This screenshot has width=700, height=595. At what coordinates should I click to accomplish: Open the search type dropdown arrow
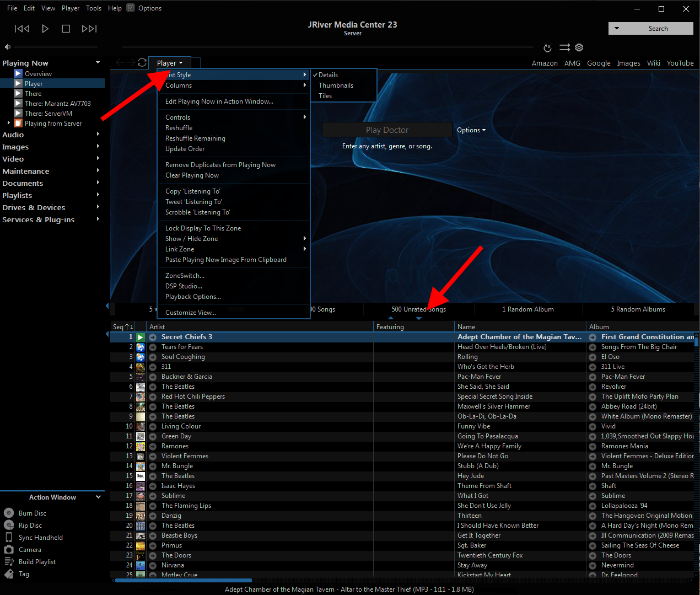[x=617, y=28]
